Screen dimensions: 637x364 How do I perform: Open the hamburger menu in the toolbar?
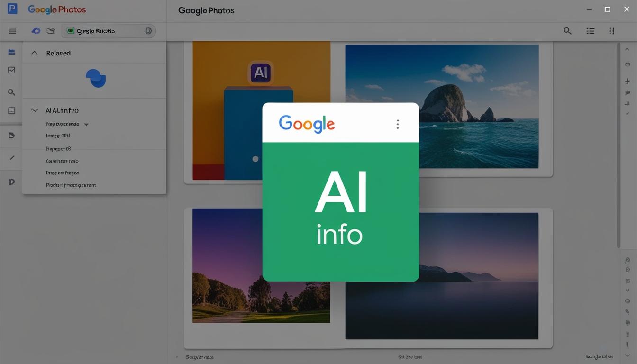click(12, 31)
